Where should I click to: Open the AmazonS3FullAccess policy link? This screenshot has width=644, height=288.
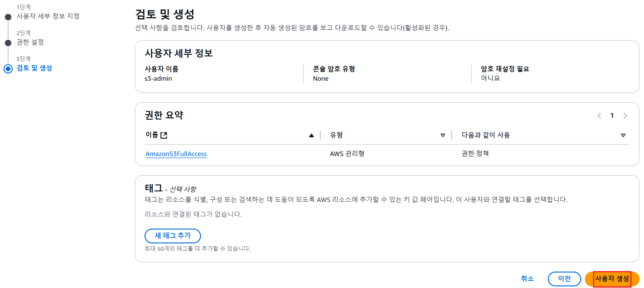pyautogui.click(x=176, y=154)
